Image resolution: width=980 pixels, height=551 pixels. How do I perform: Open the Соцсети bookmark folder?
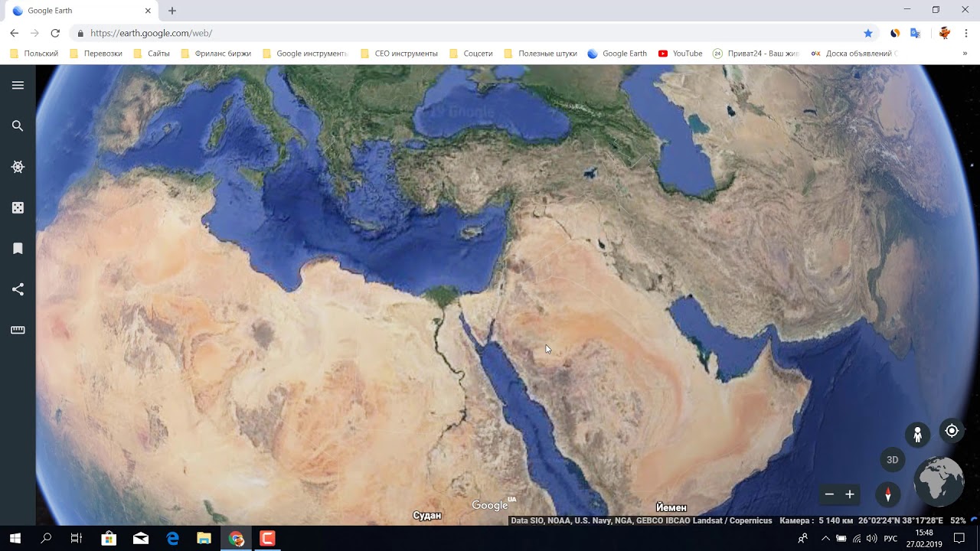tap(471, 54)
